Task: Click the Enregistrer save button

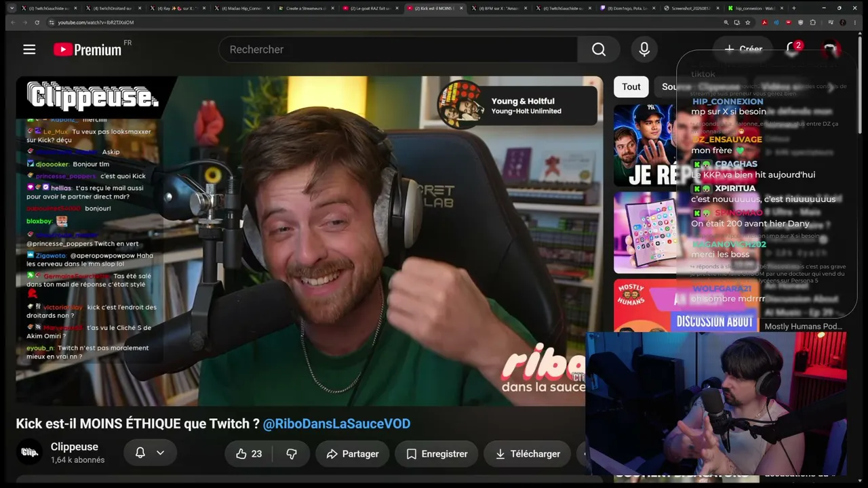Action: pos(437,454)
